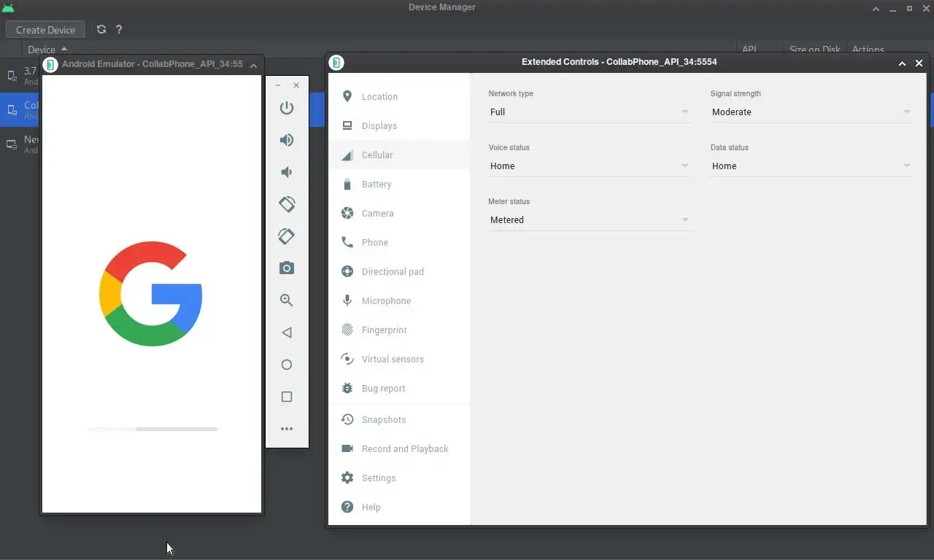Expand the Meter status dropdown
The height and width of the screenshot is (560, 934).
click(590, 219)
